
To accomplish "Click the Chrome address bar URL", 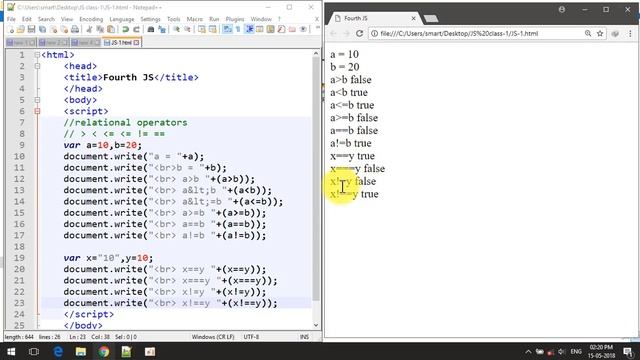I will [459, 33].
